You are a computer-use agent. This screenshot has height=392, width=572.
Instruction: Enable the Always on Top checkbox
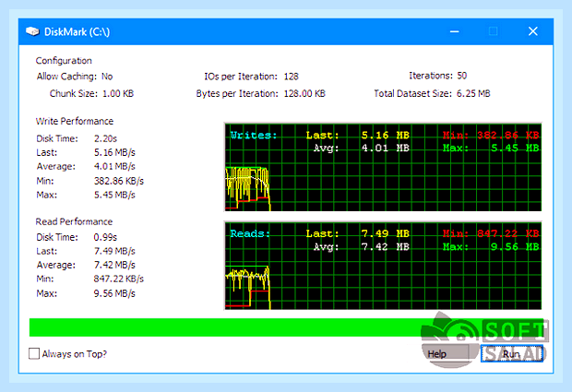click(34, 353)
